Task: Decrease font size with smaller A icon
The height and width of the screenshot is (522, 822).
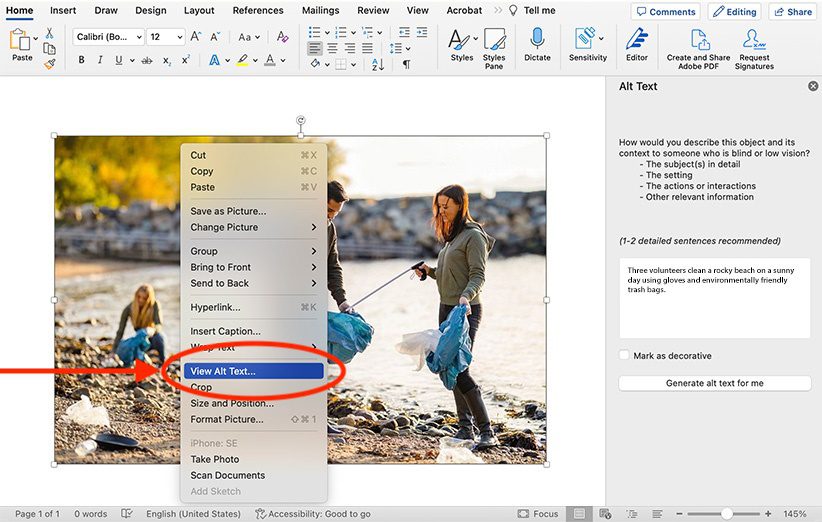Action: pyautogui.click(x=215, y=37)
